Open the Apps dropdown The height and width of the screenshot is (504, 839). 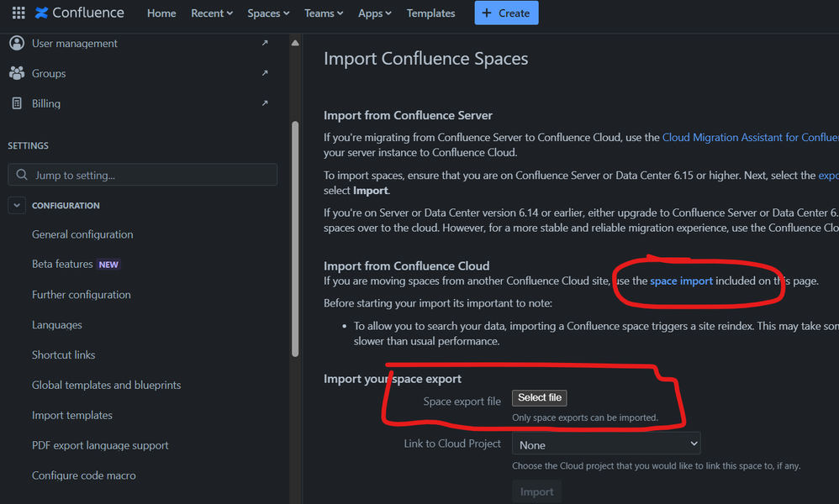point(374,13)
